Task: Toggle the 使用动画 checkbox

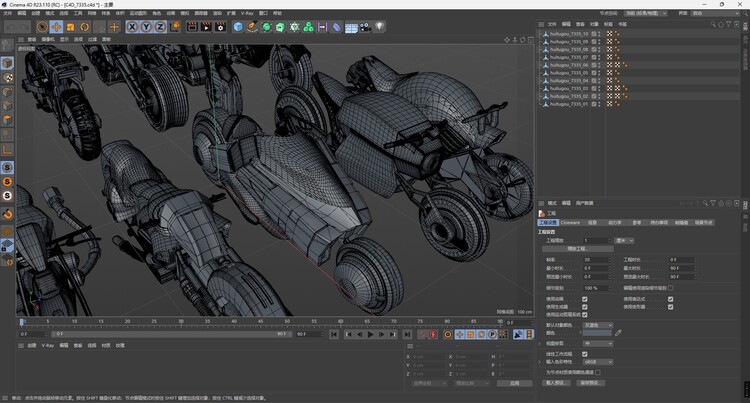Action: (585, 299)
